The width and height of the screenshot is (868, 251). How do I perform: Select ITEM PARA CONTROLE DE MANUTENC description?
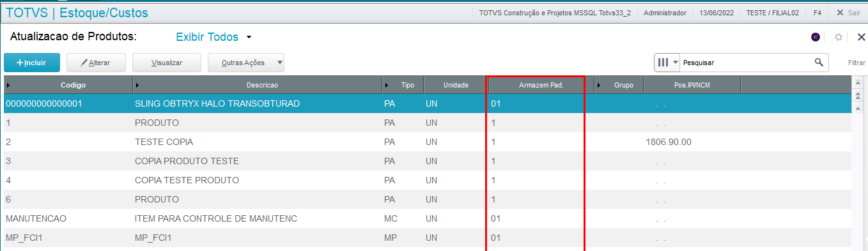[216, 218]
